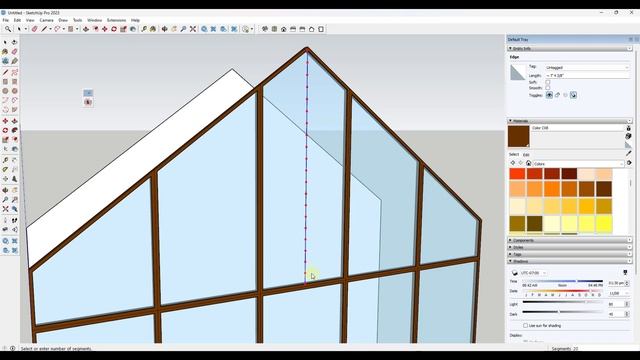Toggle shadows display on in Shadows panel

coord(515,272)
